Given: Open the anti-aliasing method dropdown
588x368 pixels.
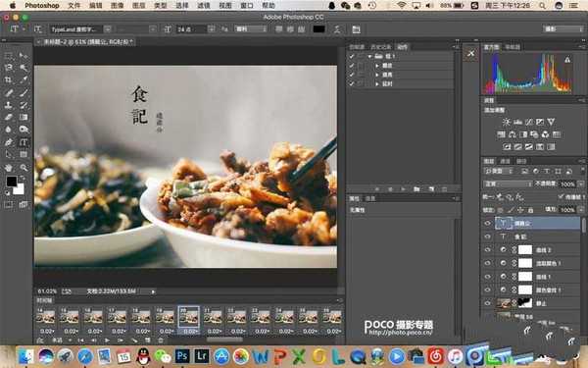Looking at the screenshot, I should 251,28.
